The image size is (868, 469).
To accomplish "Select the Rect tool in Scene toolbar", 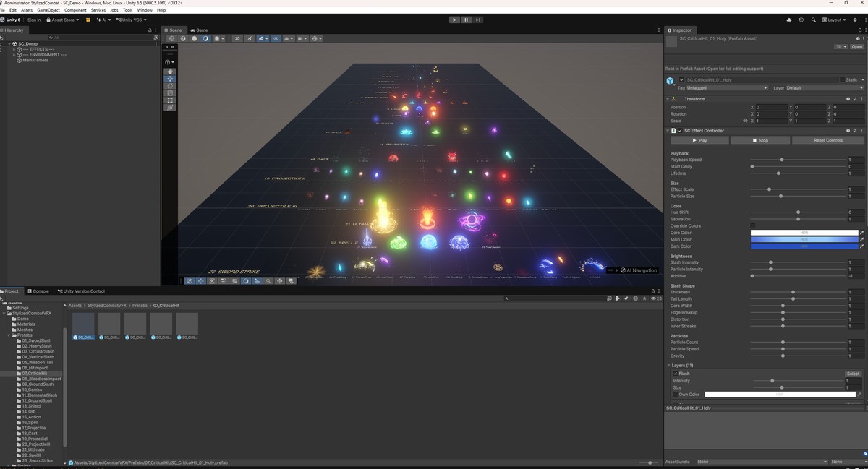I will (170, 100).
